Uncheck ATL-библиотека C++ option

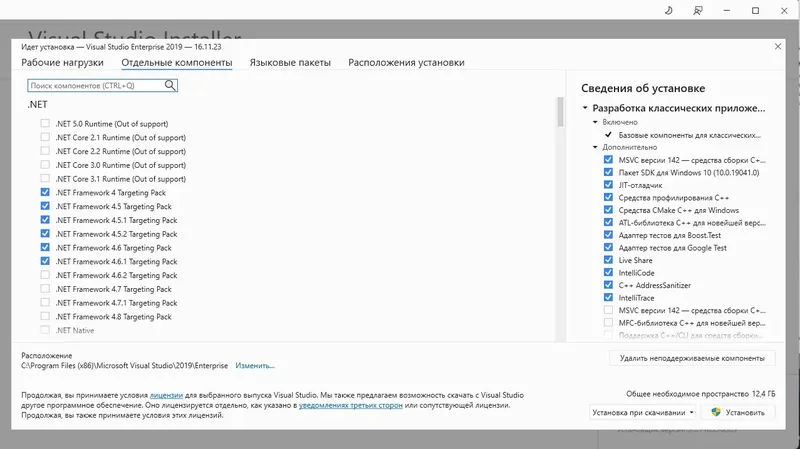click(x=608, y=222)
